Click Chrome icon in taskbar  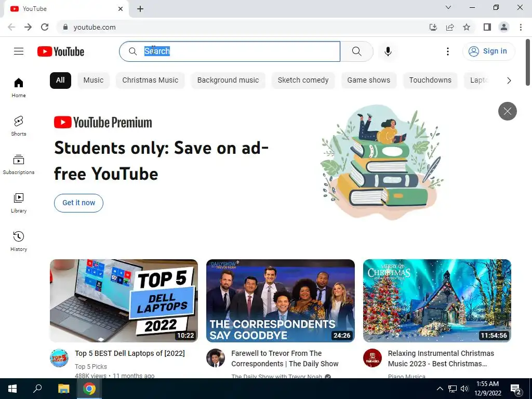(x=89, y=389)
